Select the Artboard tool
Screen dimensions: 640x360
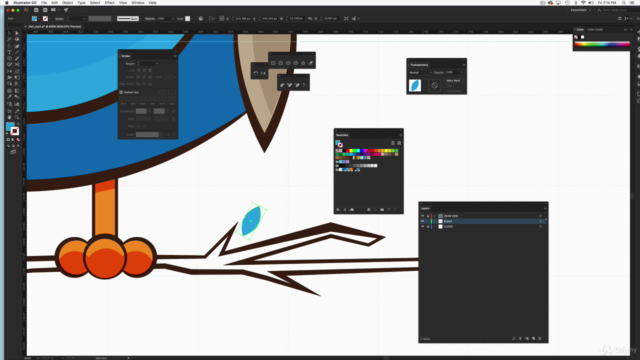(9, 111)
